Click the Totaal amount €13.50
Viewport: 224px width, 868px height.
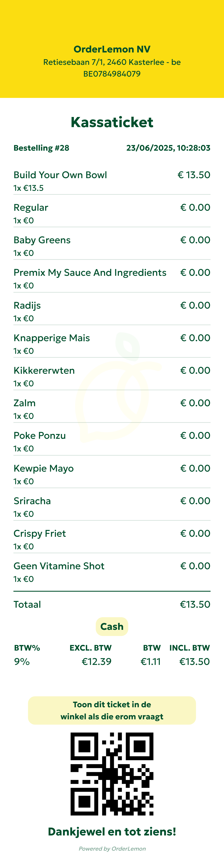click(195, 604)
